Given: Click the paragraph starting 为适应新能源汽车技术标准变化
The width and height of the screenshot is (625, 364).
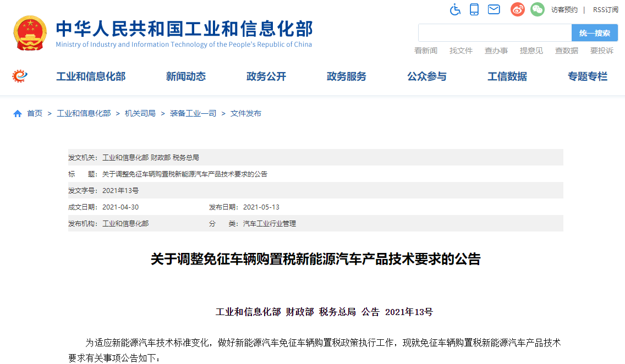Looking at the screenshot, I should point(315,350).
